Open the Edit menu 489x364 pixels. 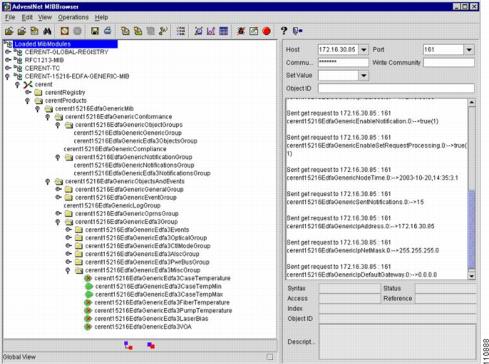[x=27, y=17]
